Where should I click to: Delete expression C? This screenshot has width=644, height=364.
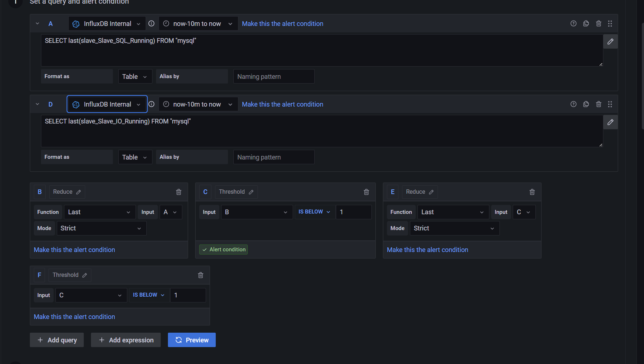tap(366, 192)
